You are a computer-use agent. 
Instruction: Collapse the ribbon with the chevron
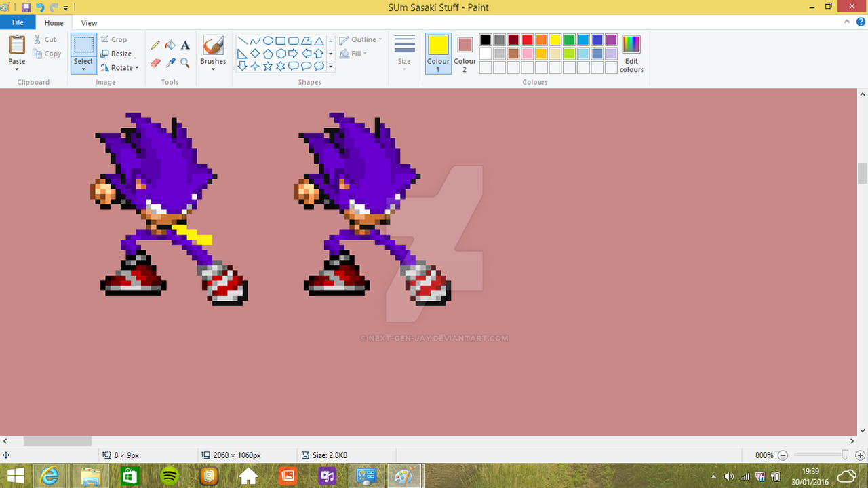(848, 22)
